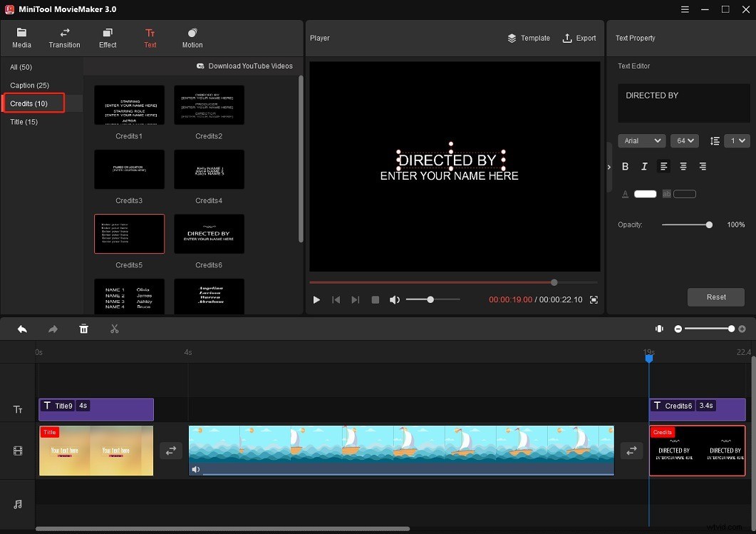Switch to the Media tab
The width and height of the screenshot is (756, 534).
[x=21, y=38]
